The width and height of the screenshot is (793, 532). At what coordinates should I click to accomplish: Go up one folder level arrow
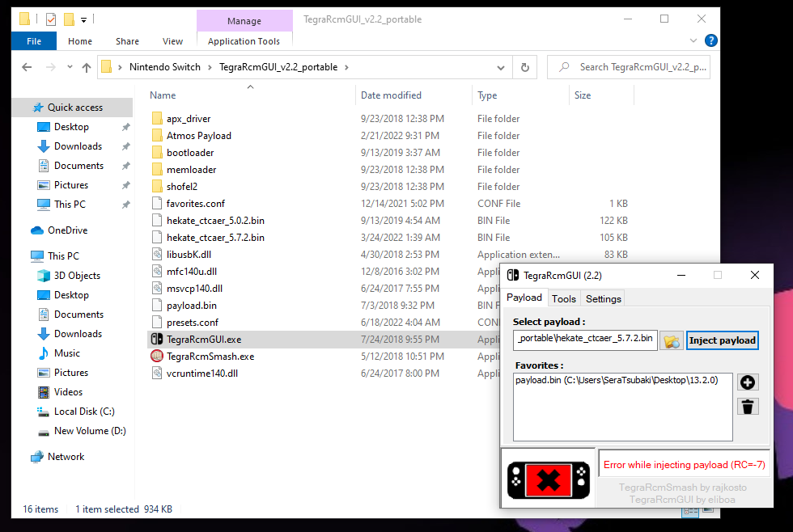pyautogui.click(x=87, y=67)
